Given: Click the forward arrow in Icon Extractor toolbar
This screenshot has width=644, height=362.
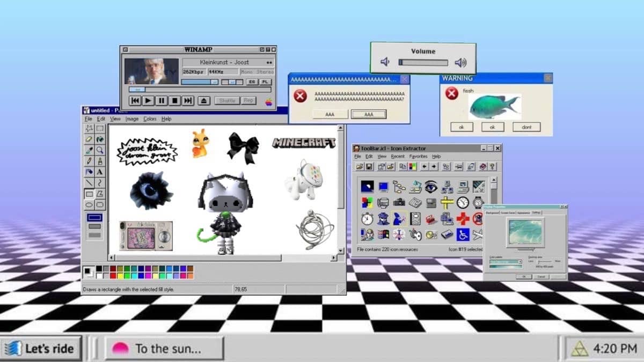Looking at the screenshot, I should 434,166.
